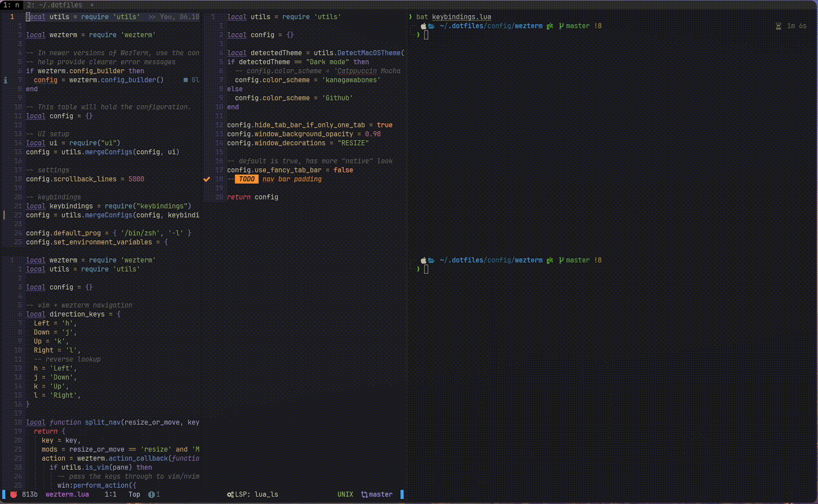
Task: Click the gears icon next to 'LSP: lua_ls'
Action: coord(230,494)
